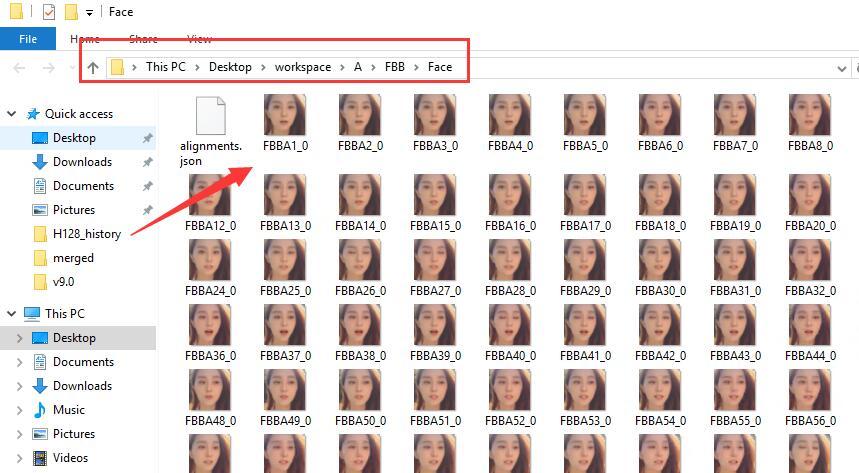Switch to the Home ribbon tab

pyautogui.click(x=85, y=39)
